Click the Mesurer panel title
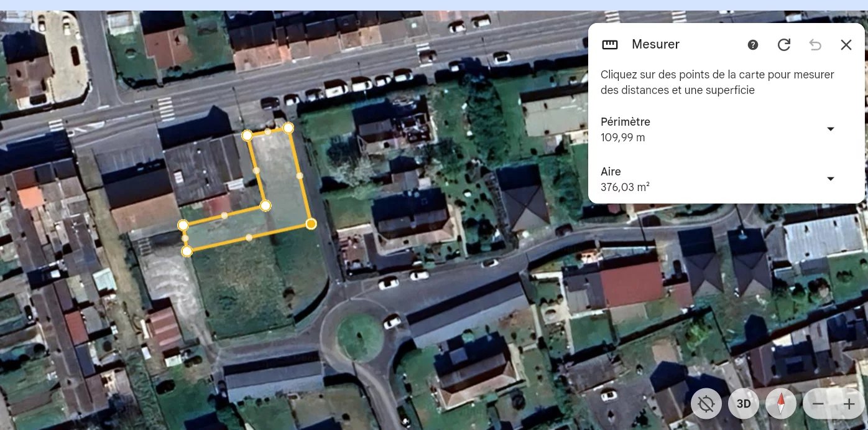This screenshot has width=868, height=430. click(655, 44)
